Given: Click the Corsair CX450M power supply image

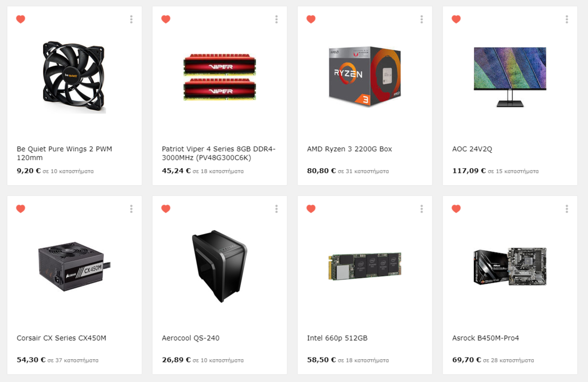Looking at the screenshot, I should point(74,266).
